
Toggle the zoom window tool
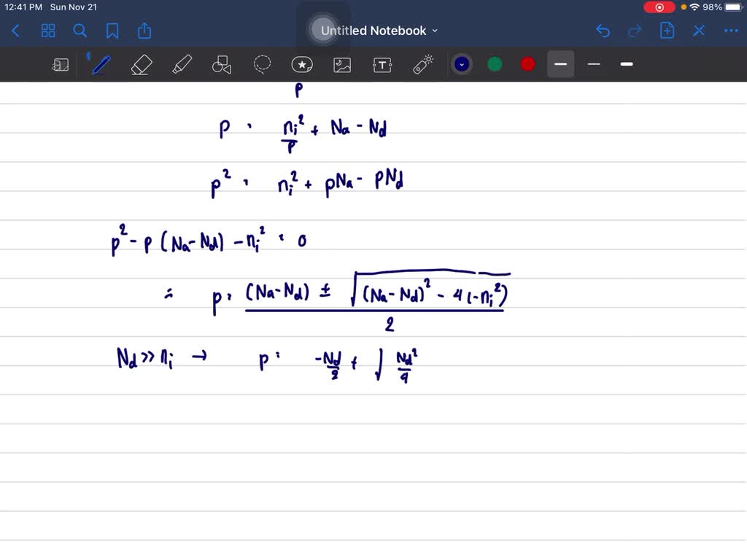(61, 65)
